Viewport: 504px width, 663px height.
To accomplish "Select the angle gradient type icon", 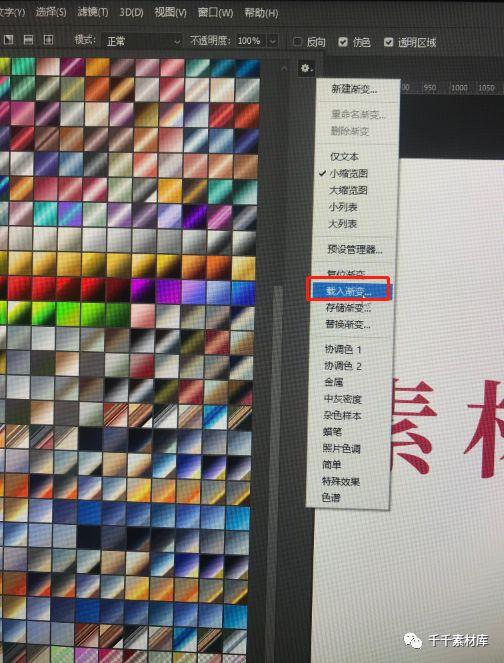I will pos(8,40).
